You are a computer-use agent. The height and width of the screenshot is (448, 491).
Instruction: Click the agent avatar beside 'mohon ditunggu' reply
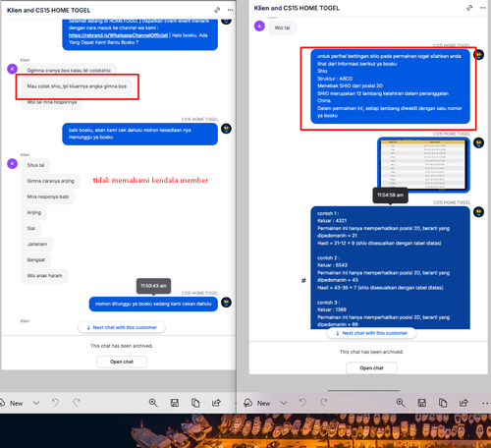[x=226, y=303]
